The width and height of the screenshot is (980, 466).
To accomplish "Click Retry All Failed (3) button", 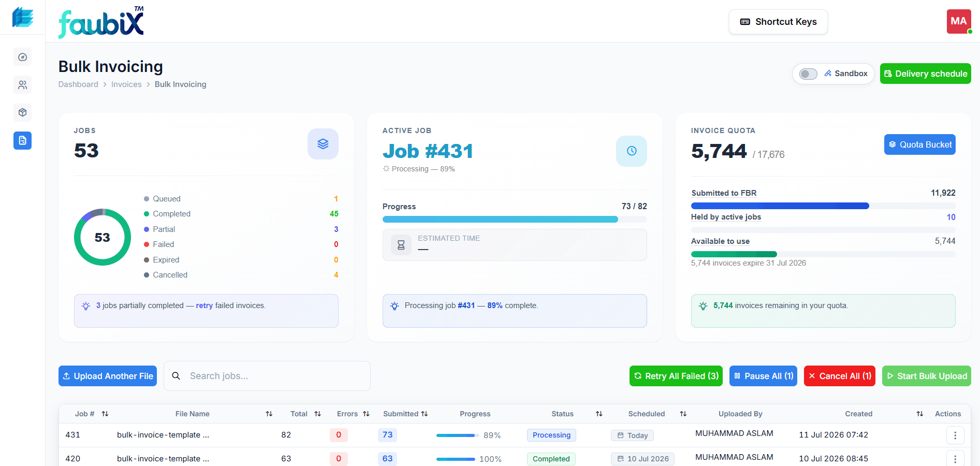I will pyautogui.click(x=676, y=376).
